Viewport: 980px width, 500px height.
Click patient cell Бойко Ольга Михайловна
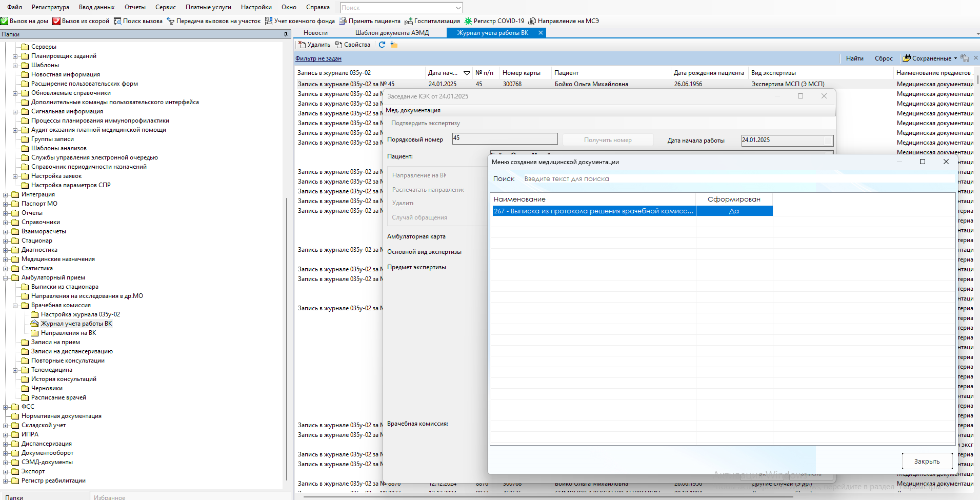[x=591, y=84]
